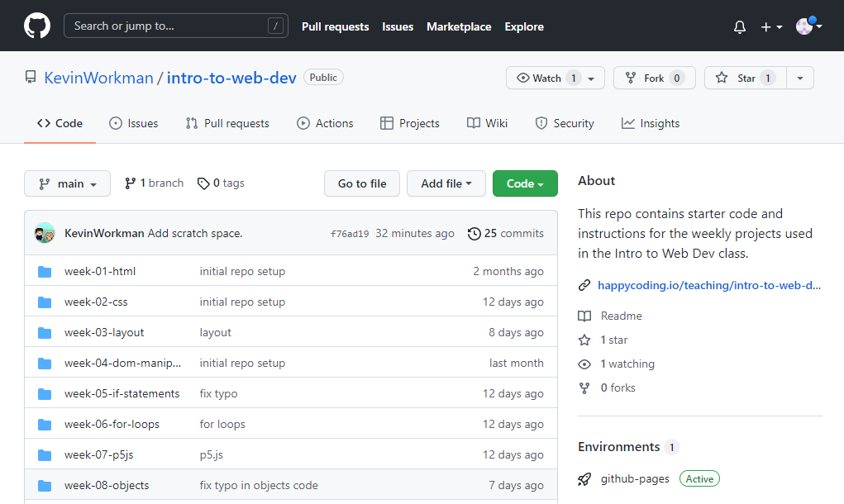844x504 pixels.
Task: Click the week-08-objects folder icon
Action: point(45,487)
